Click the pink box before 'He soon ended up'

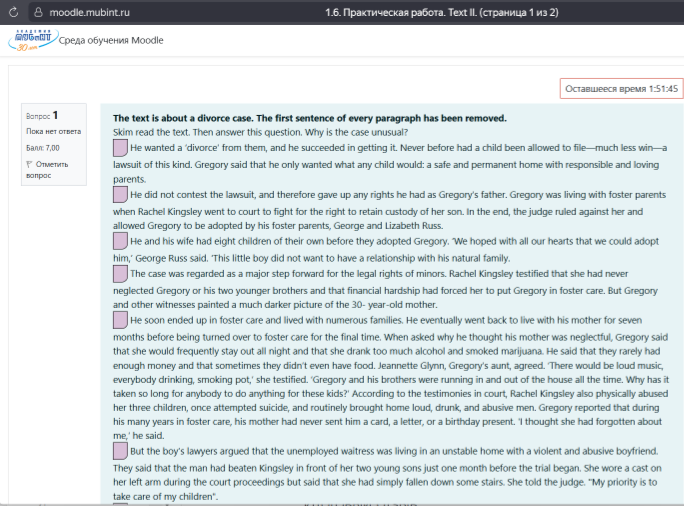pos(120,319)
